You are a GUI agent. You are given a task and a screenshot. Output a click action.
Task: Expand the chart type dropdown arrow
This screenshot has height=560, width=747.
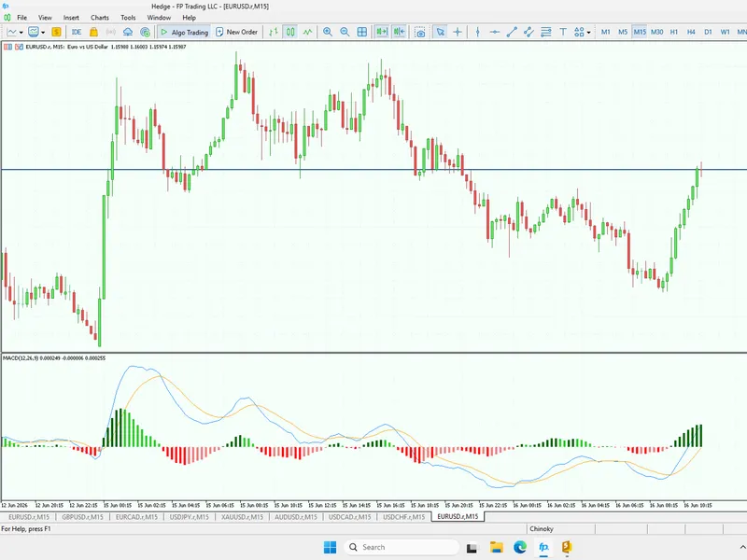pyautogui.click(x=21, y=33)
